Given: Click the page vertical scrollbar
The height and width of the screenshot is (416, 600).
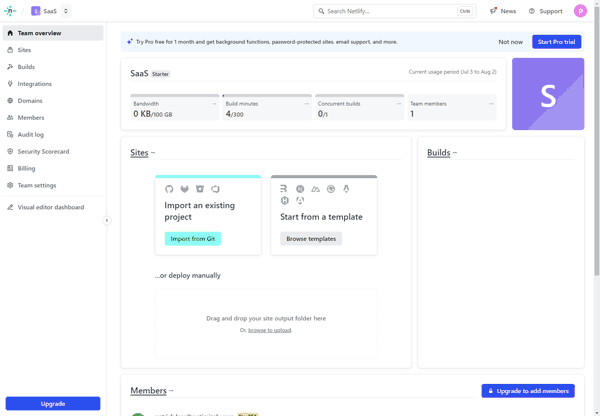Looking at the screenshot, I should 597,141.
